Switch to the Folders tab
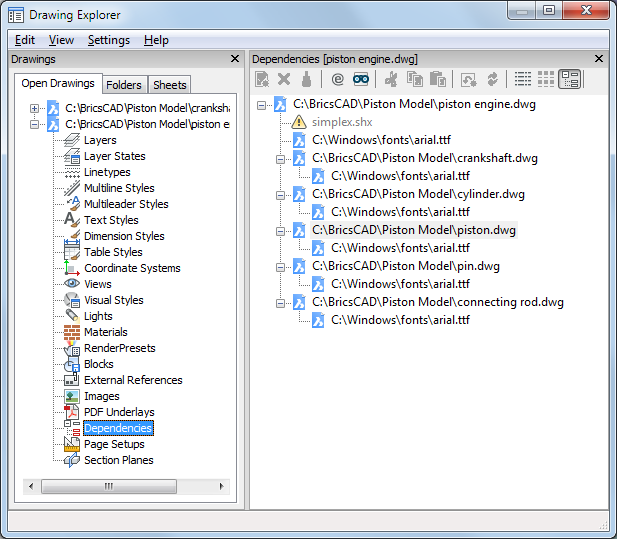This screenshot has height=539, width=617. pyautogui.click(x=124, y=85)
